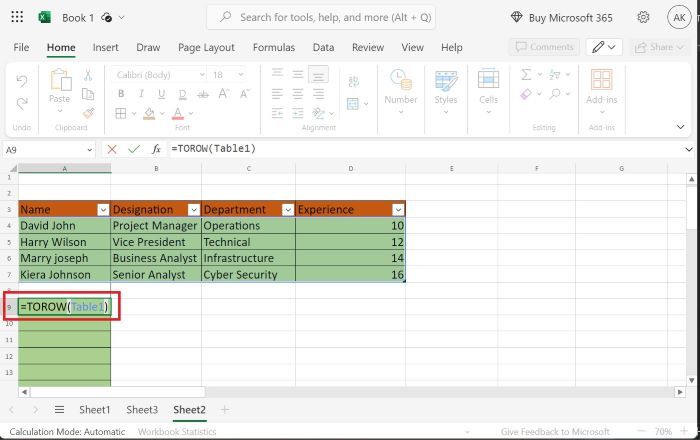
Task: Open the app launcher grid icon
Action: (17, 17)
